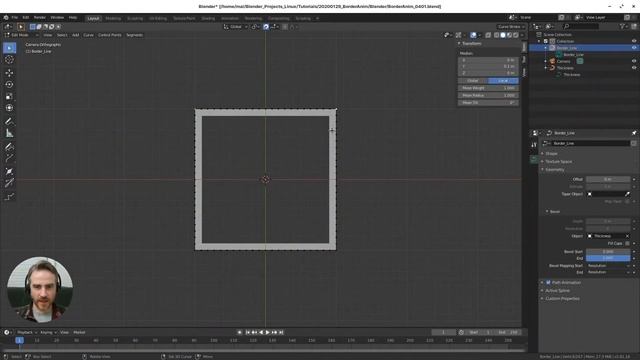Viewport: 640px width, 360px height.
Task: Open the Object Data curve properties tab
Action: [x=534, y=159]
